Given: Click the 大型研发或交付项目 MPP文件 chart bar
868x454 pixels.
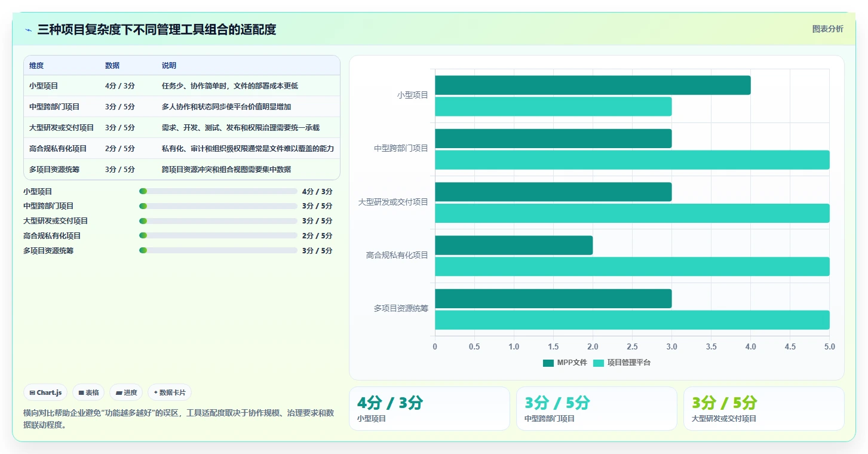Looking at the screenshot, I should point(553,192).
